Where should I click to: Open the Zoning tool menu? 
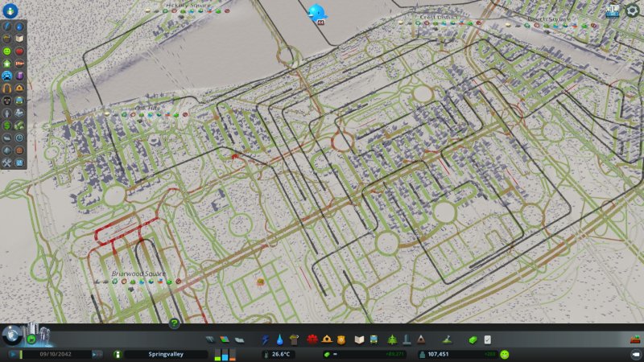[x=225, y=339]
